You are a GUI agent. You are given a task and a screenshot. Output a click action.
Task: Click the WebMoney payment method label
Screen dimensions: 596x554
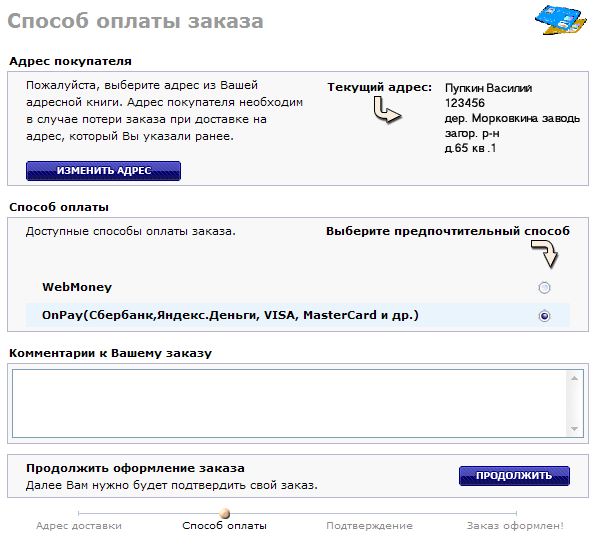[77, 287]
